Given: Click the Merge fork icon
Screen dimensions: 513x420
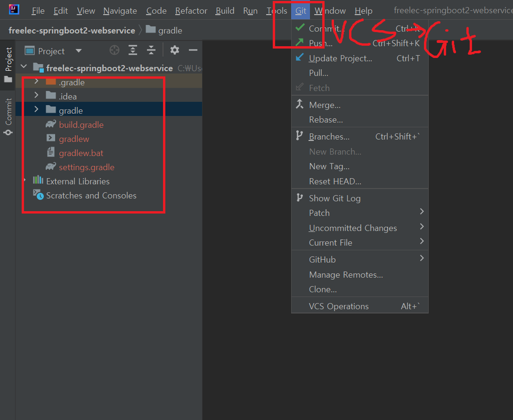Looking at the screenshot, I should [300, 104].
